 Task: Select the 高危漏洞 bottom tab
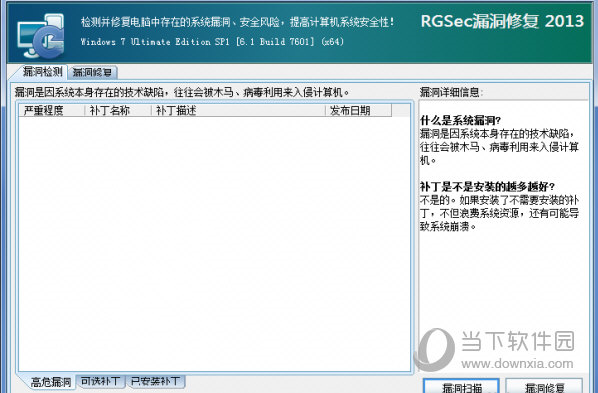click(49, 382)
